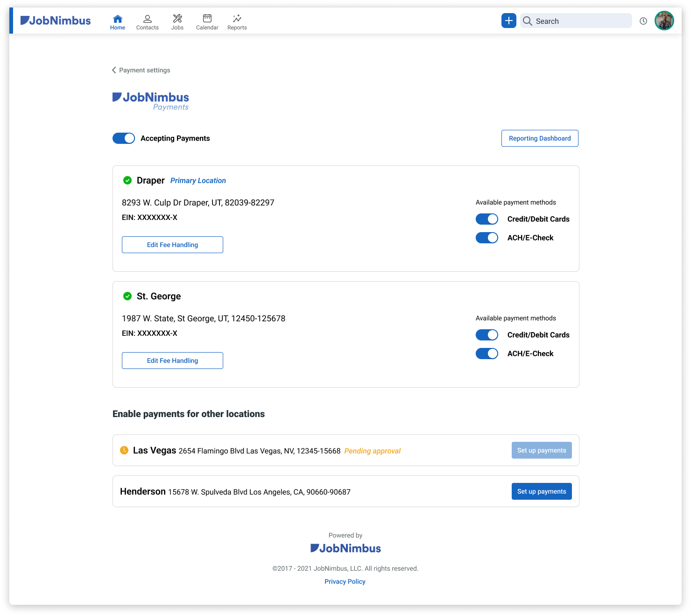691x616 pixels.
Task: Click the Accepting Payments label
Action: [175, 138]
